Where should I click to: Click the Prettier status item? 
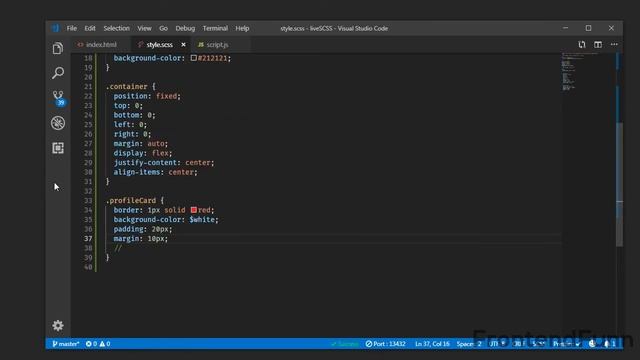[x=567, y=344]
